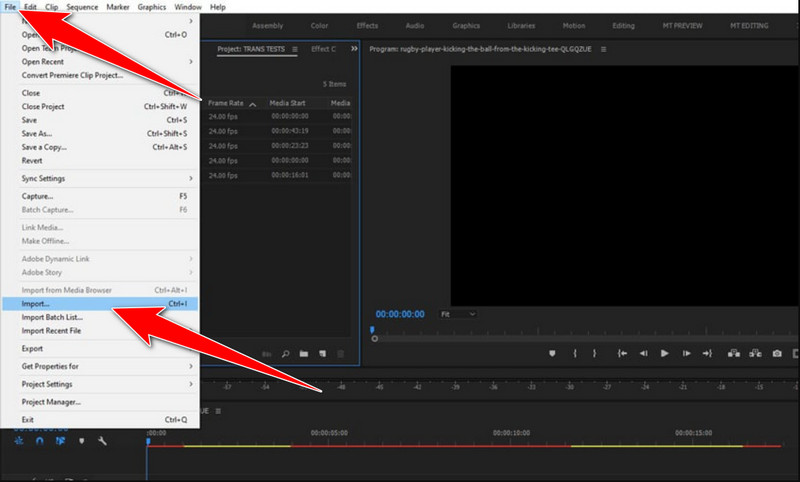This screenshot has width=800, height=482.
Task: Click the Program monitor zoom scroll handle
Action: 374,339
